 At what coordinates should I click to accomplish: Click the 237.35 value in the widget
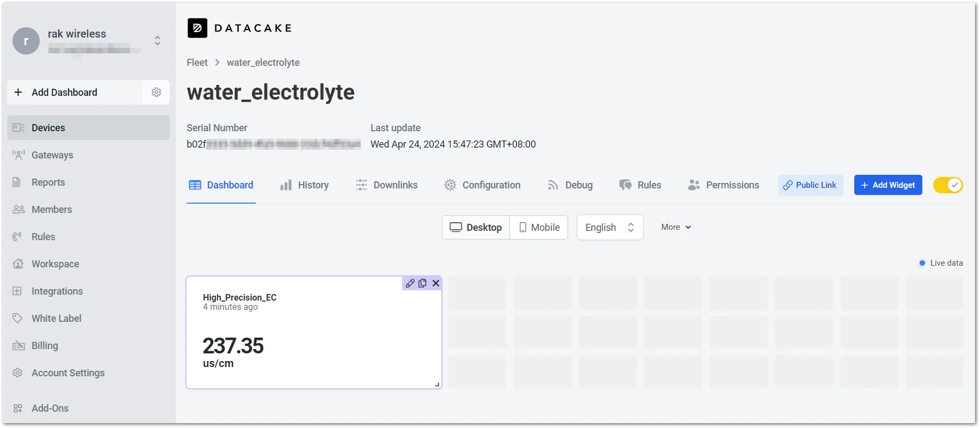(x=233, y=346)
